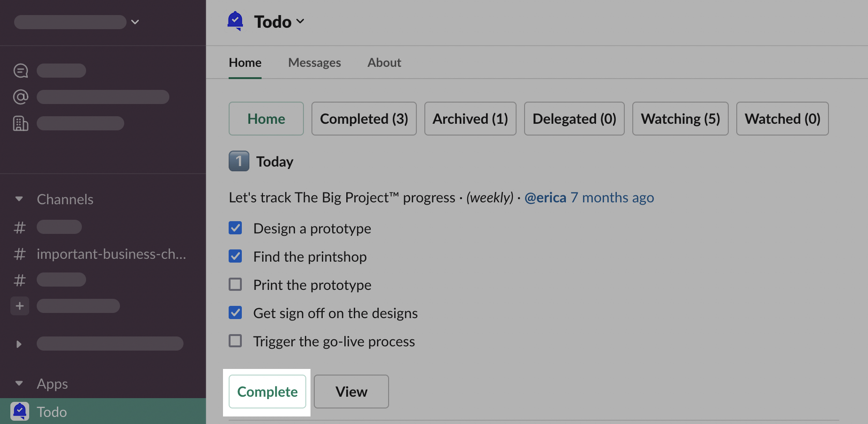
Task: Open the workspace name dropdown chevron
Action: point(135,22)
